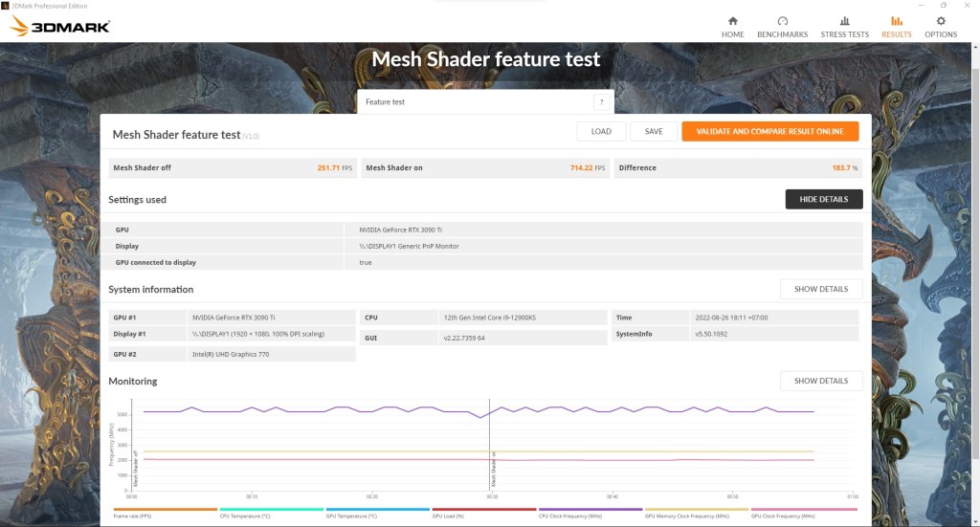Click the 3DMark logo
This screenshot has height=527, width=980.
click(x=60, y=26)
